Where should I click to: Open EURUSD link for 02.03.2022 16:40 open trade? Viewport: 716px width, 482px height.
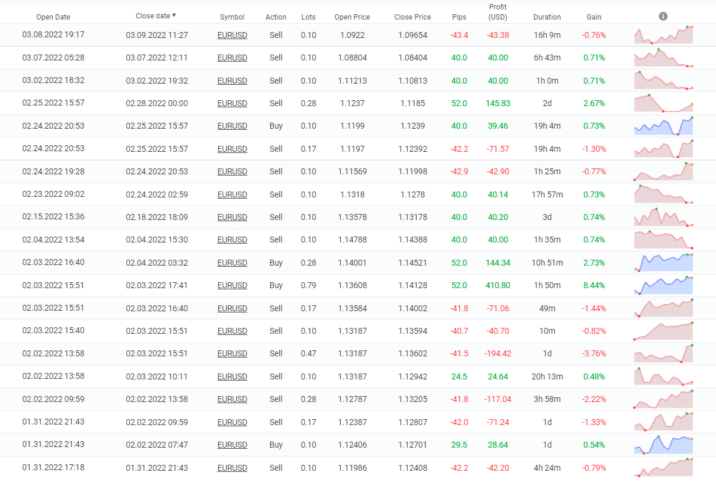[232, 263]
